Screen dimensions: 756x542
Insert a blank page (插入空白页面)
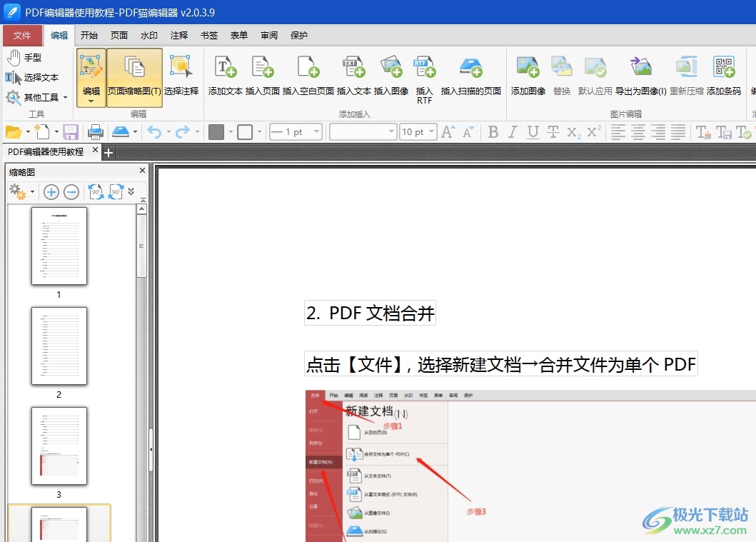click(x=308, y=75)
